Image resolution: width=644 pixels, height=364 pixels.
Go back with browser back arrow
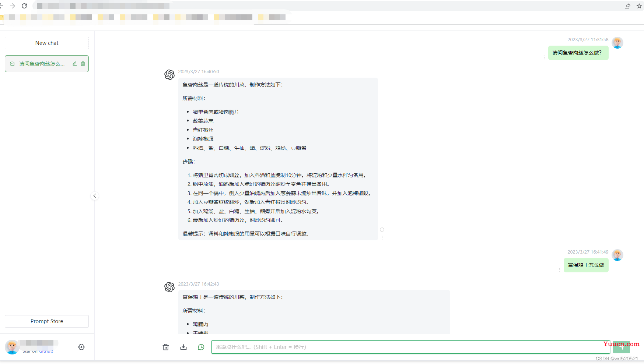click(1, 6)
